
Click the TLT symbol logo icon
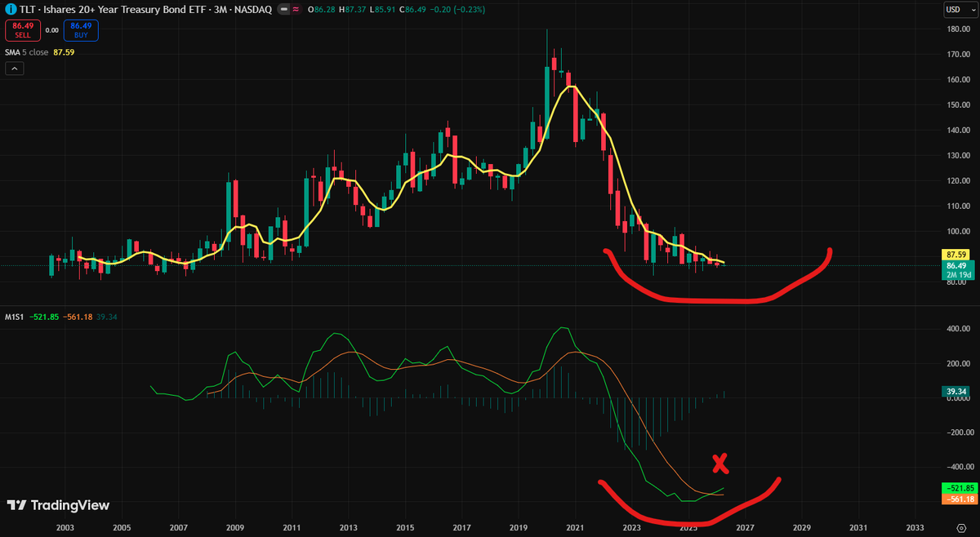click(11, 10)
